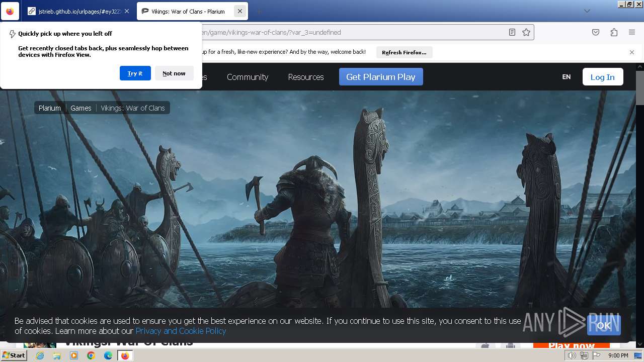Close the refresh notification bar

point(632,52)
